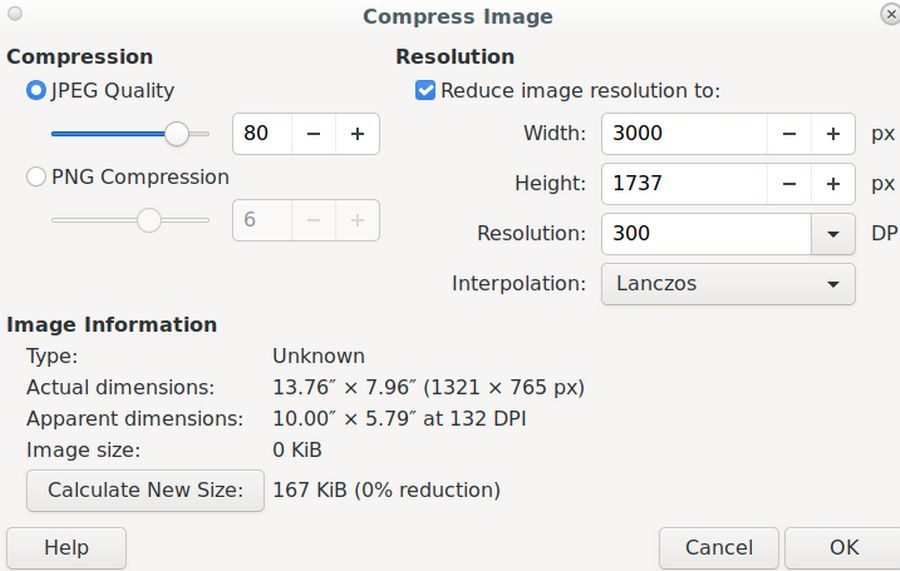
Task: Increase Width value with plus button
Action: [x=833, y=134]
